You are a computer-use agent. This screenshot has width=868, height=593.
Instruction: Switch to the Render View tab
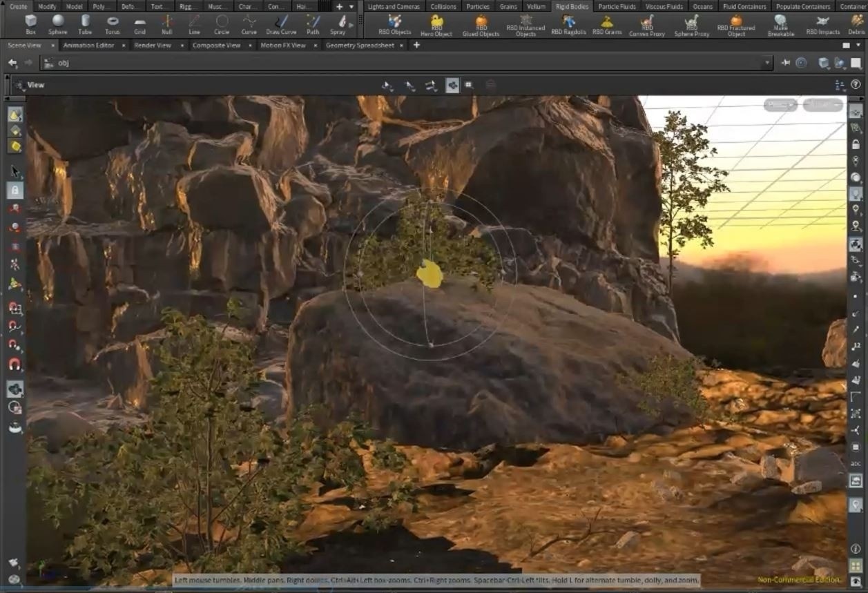(153, 45)
